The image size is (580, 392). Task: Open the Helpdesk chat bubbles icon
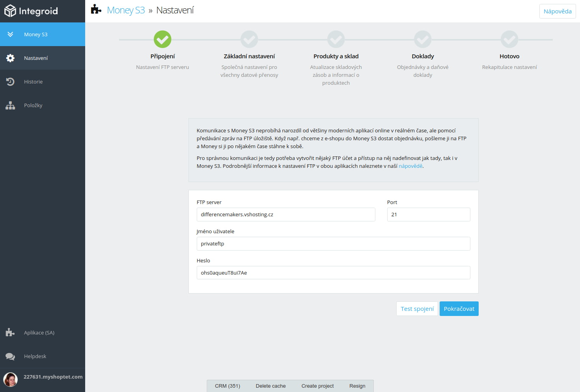click(x=10, y=356)
